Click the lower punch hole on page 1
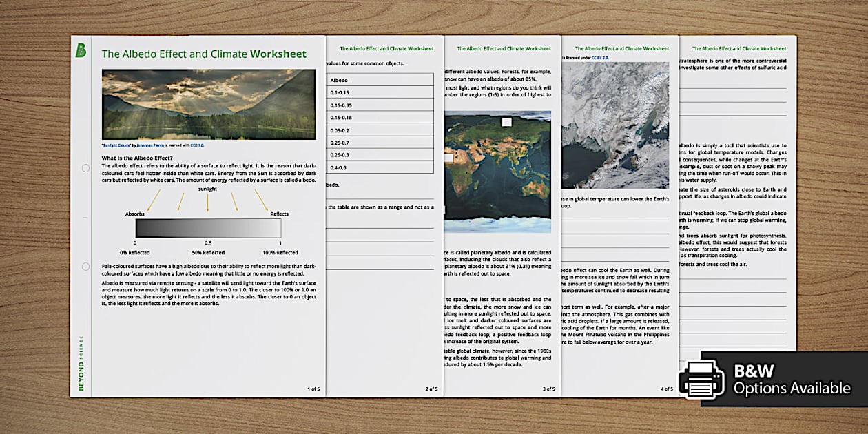This screenshot has height=434, width=868. point(85,266)
